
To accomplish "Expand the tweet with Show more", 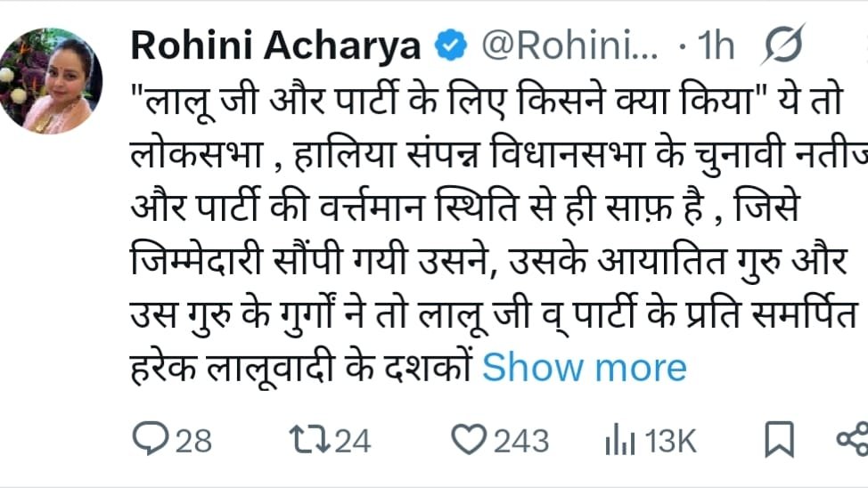I will coord(584,367).
